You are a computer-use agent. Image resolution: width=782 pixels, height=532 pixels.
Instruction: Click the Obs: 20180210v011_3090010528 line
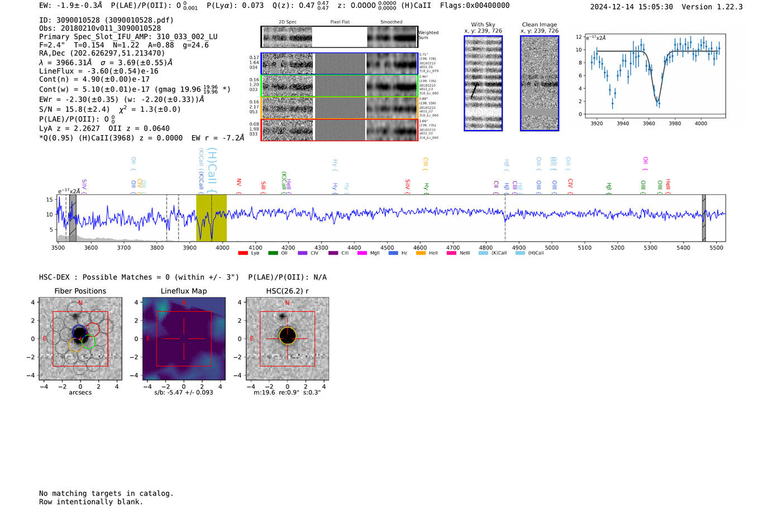click(100, 28)
